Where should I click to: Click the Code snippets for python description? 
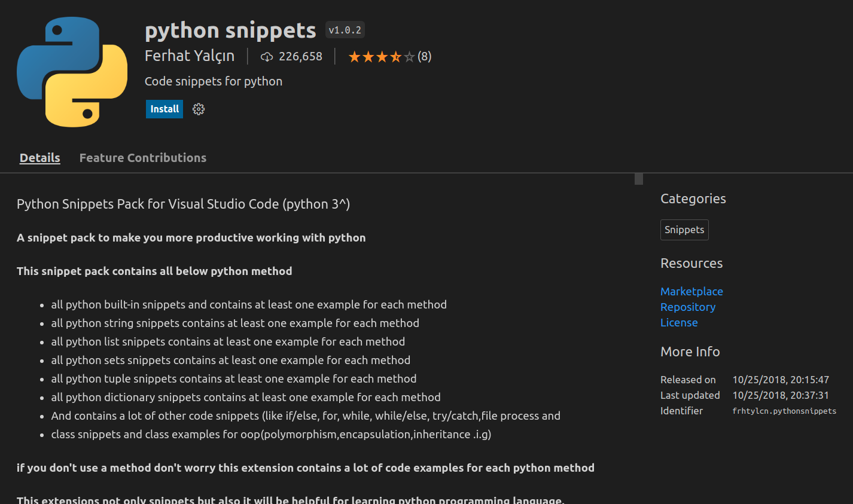[x=213, y=81]
